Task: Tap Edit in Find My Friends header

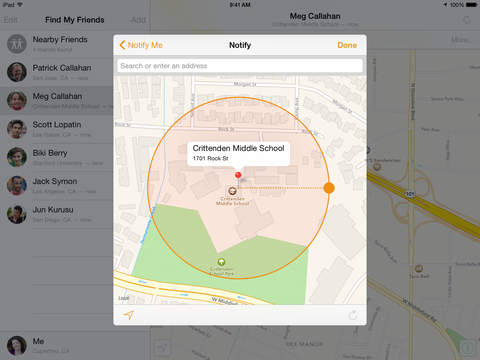Action: click(11, 20)
